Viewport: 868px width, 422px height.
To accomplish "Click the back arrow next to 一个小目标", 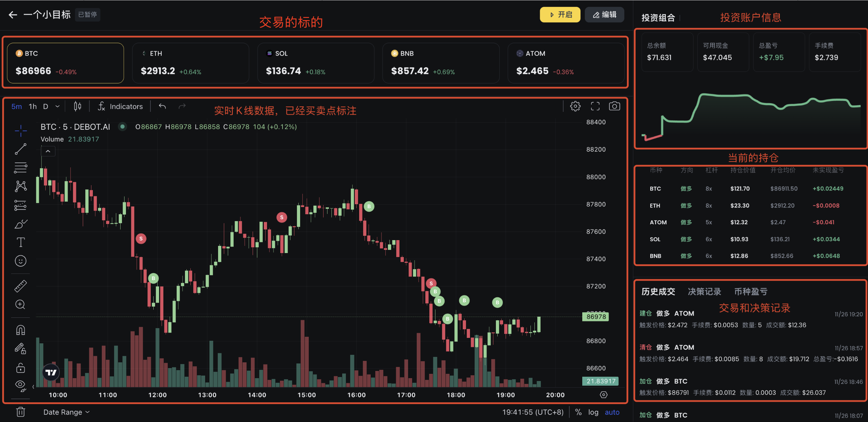I will (13, 15).
